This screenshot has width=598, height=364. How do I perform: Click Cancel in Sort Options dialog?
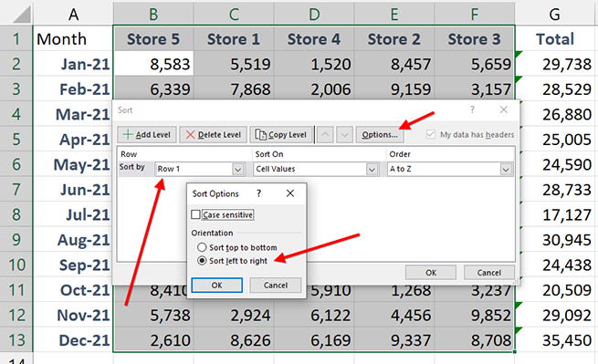pyautogui.click(x=276, y=286)
